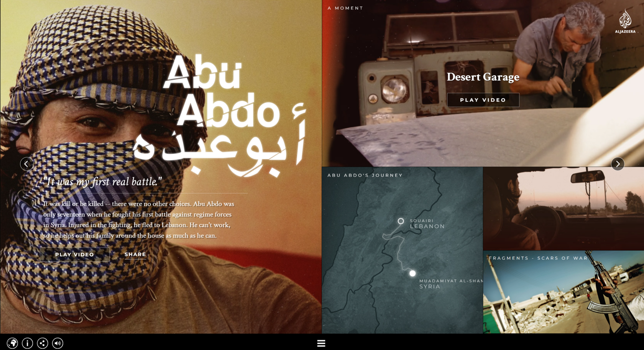Open the hamburger menu at bottom center

[321, 343]
